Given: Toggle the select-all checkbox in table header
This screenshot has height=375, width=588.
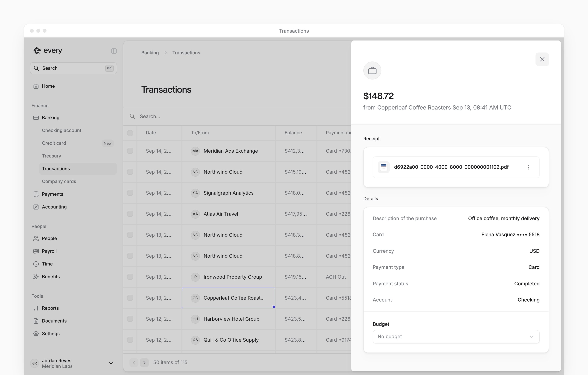Looking at the screenshot, I should click(130, 133).
